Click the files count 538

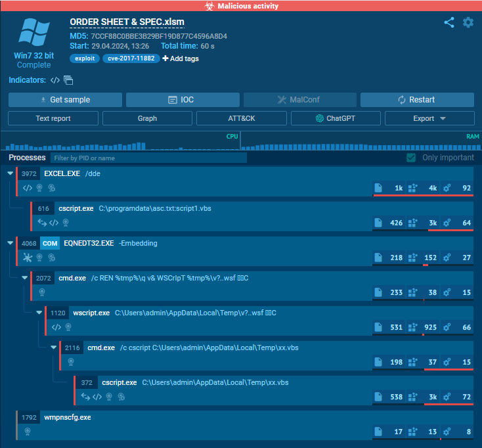396,397
